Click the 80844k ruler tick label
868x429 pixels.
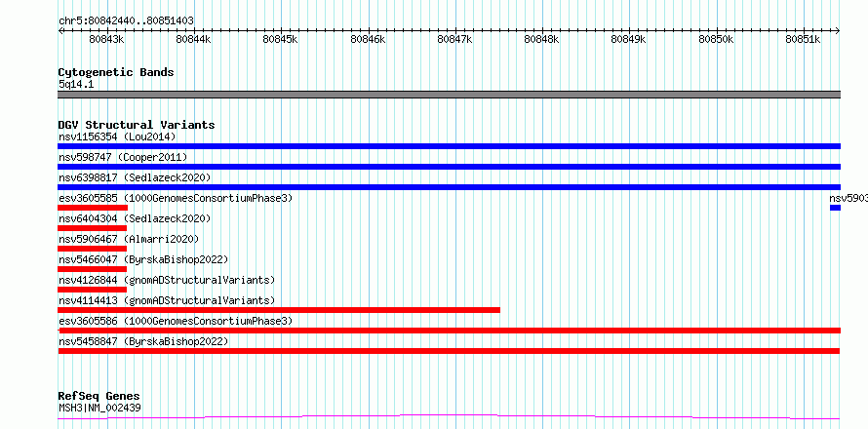194,39
